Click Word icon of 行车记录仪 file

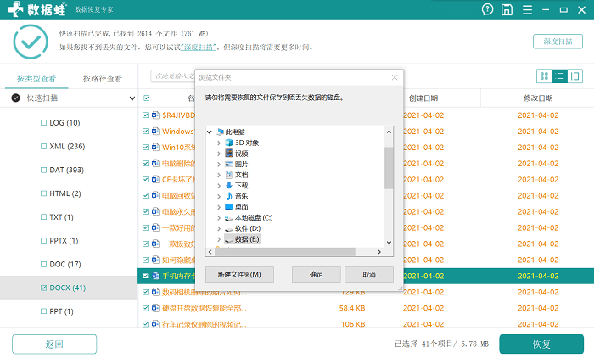155,324
